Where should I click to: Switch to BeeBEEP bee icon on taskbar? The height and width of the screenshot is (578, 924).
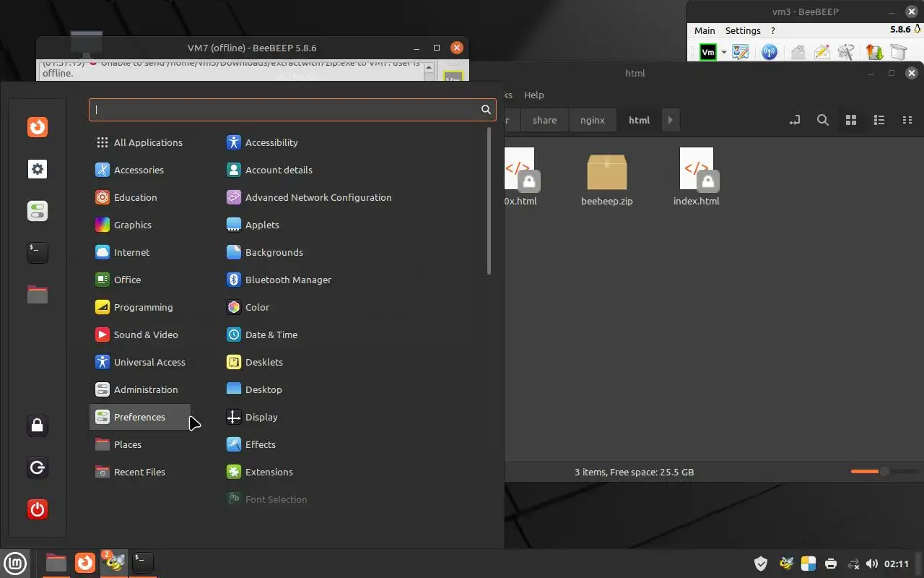pyautogui.click(x=114, y=563)
